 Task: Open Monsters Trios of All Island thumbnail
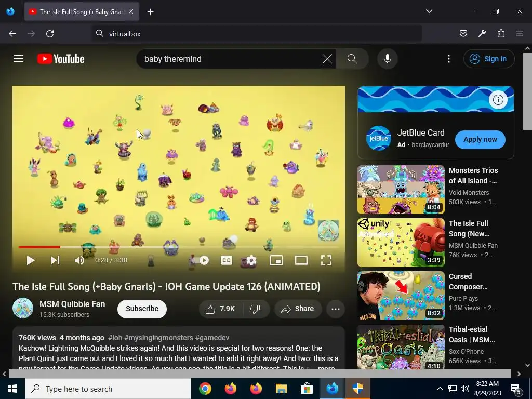(401, 190)
